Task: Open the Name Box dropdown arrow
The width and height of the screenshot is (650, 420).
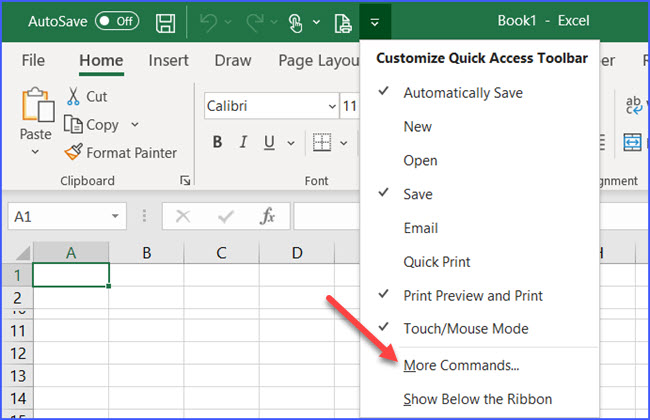Action: tap(115, 216)
